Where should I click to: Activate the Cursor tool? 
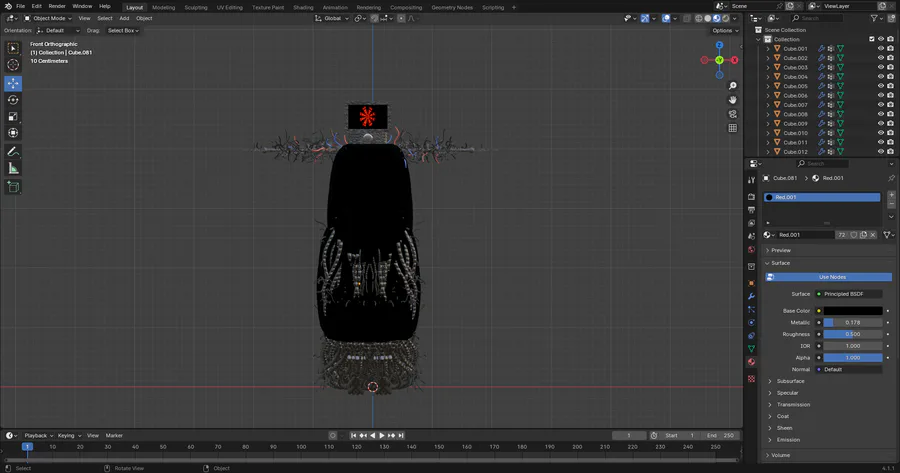click(13, 65)
